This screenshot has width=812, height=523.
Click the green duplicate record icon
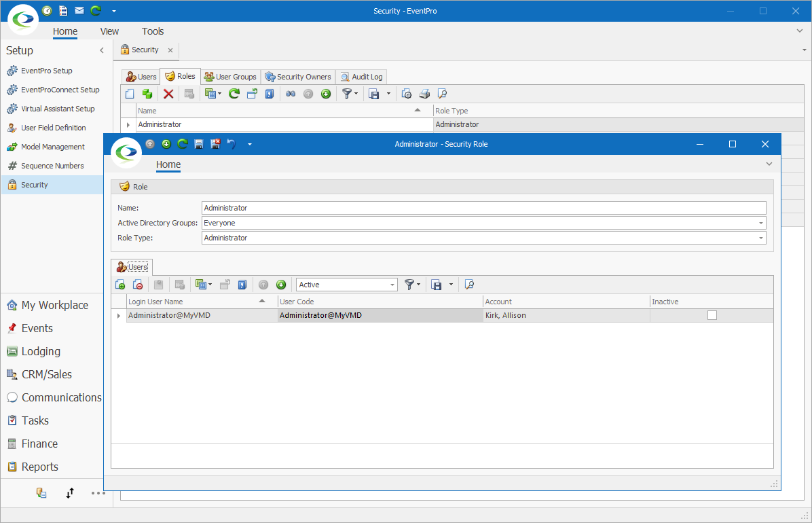(x=147, y=94)
